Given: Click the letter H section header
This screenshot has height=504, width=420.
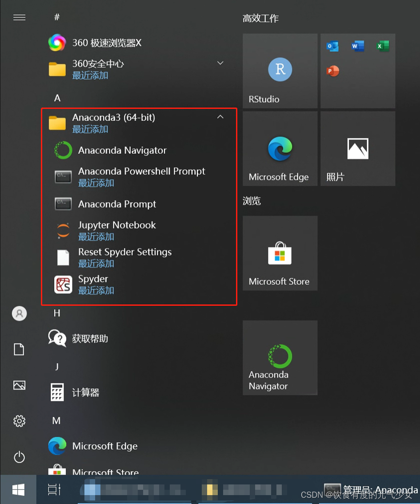Looking at the screenshot, I should point(57,313).
